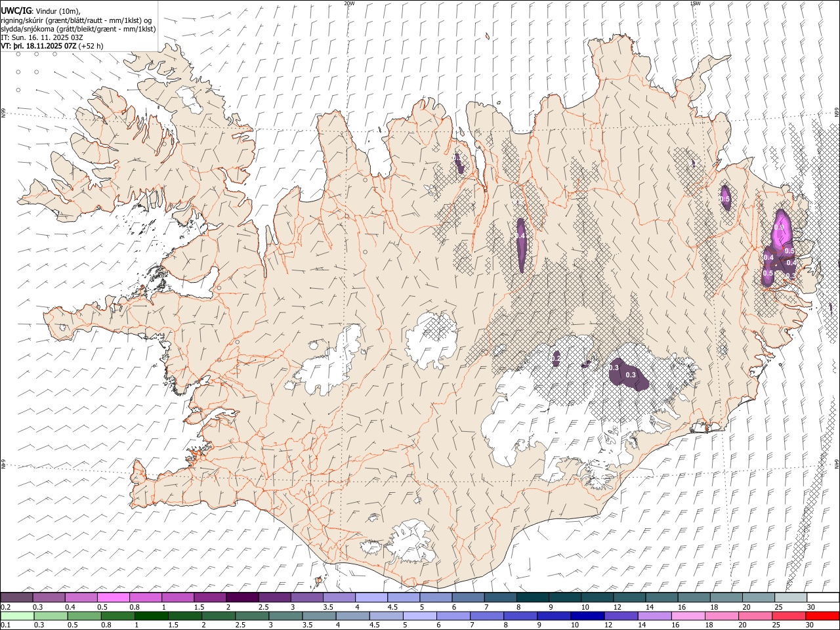840x630 pixels.
Task: Pick the darkest green swatch at 1 in the lower legend
Action: click(x=152, y=616)
